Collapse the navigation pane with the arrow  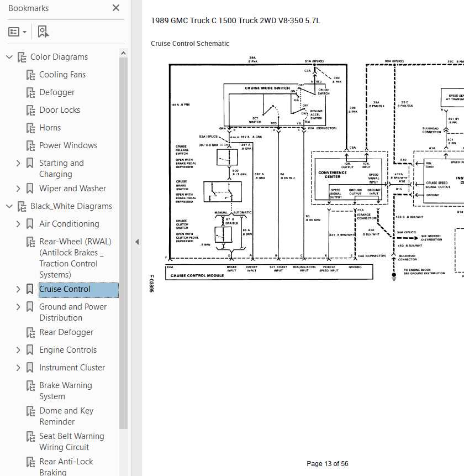coord(137,242)
